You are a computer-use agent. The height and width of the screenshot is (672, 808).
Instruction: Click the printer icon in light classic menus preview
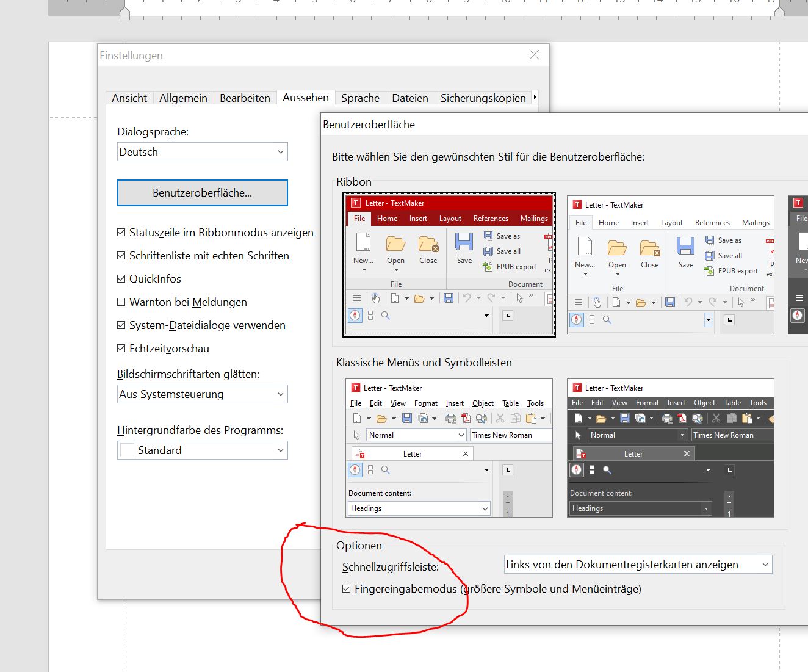click(x=451, y=418)
